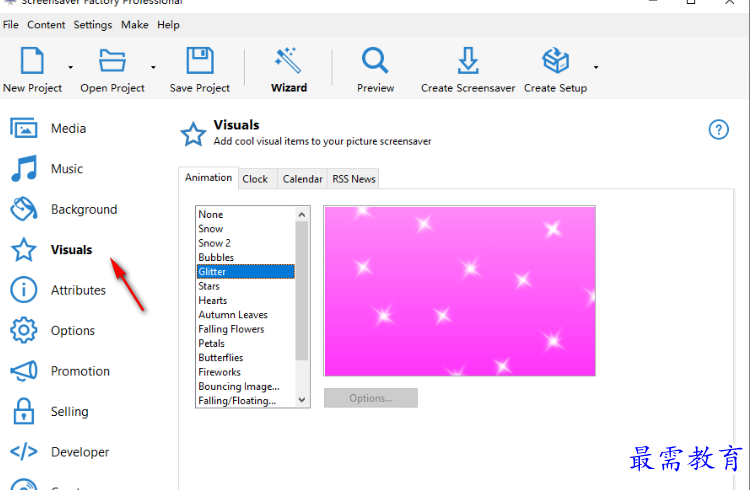
Task: Select Falling Flowers animation
Action: tap(246, 329)
